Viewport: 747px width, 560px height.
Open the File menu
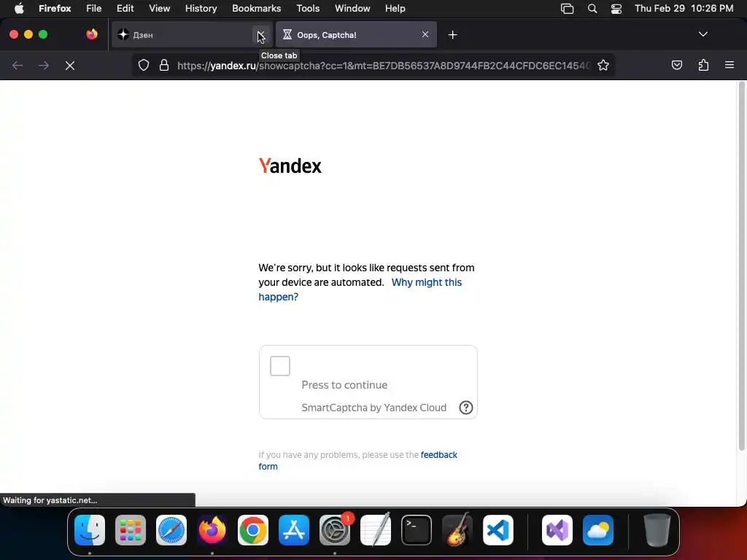pyautogui.click(x=94, y=8)
